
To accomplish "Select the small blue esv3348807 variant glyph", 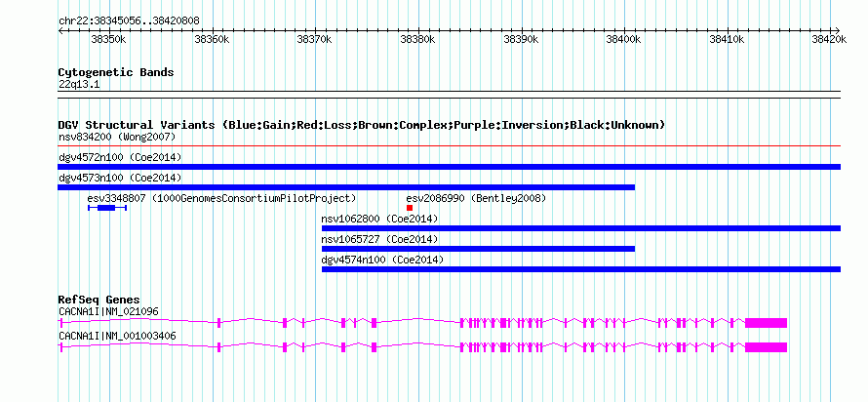I will (107, 208).
